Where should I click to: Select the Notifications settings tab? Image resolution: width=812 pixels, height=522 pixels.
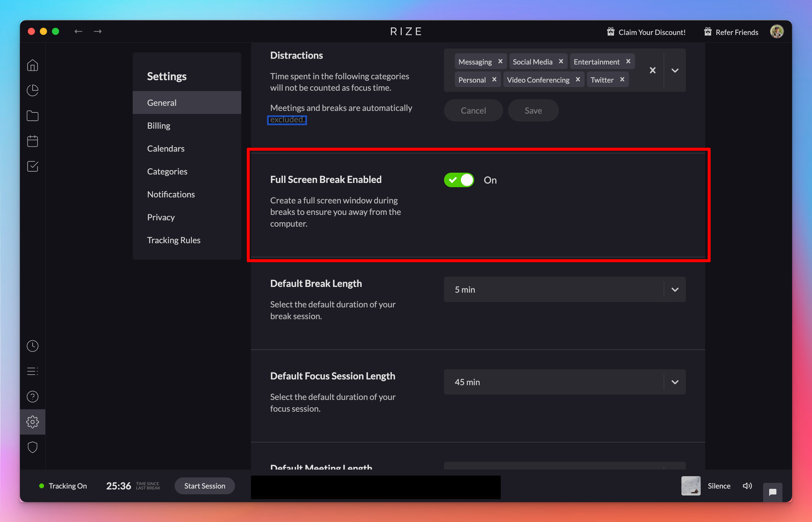coord(187,194)
